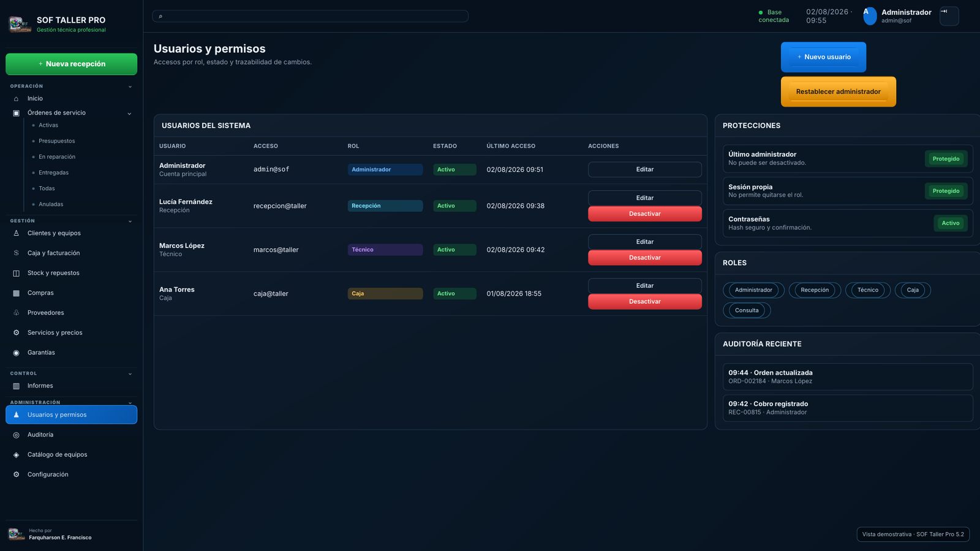Edit Marcos López's user
Viewport: 980px width, 551px height.
point(645,242)
